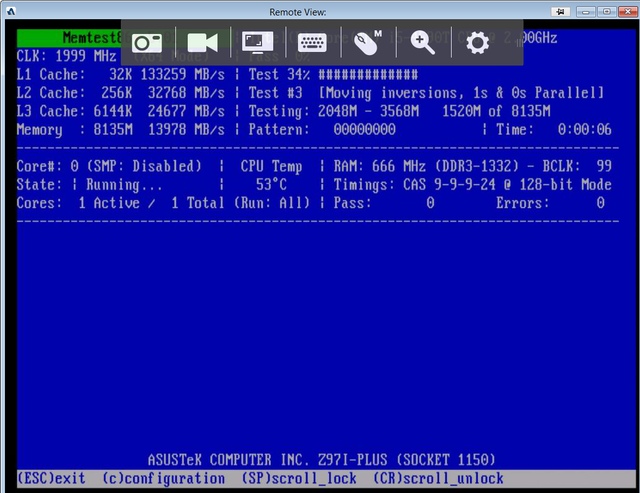Screen dimensions: 640x493
Task: Maximize the Remote View window
Action: 607,11
